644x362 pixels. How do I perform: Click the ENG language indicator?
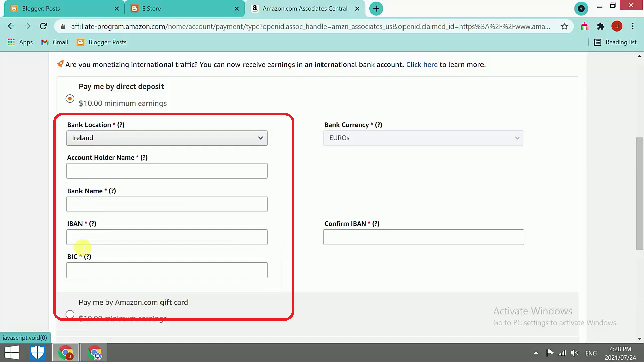pos(591,353)
